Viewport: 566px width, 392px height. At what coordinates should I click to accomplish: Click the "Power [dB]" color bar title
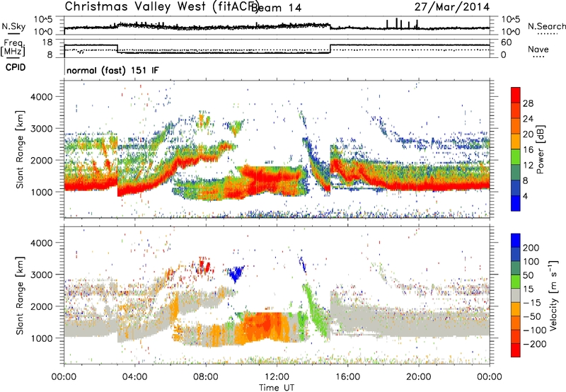pyautogui.click(x=541, y=149)
